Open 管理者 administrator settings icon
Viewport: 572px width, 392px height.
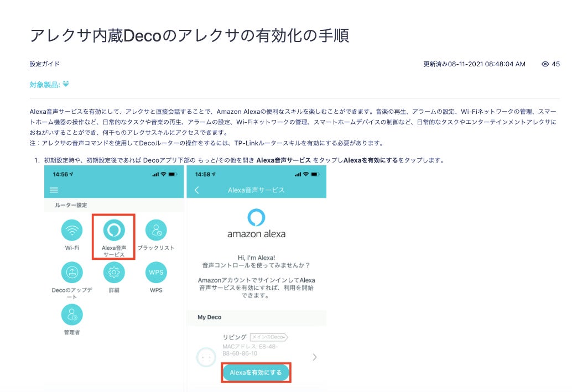[71, 314]
